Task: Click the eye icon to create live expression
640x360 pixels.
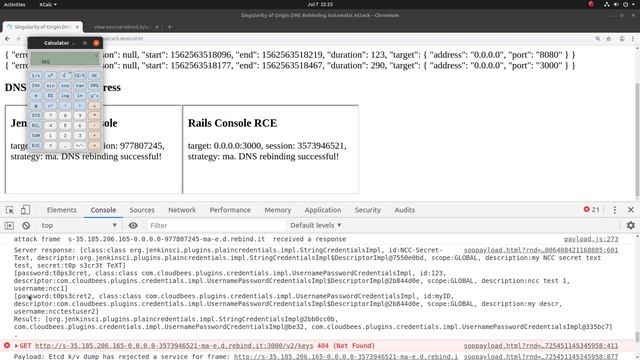Action: [x=133, y=225]
